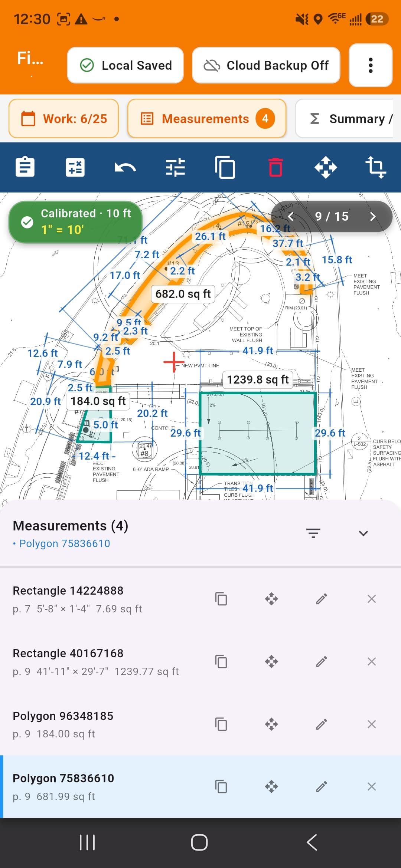Go to next plan page
The width and height of the screenshot is (401, 868).
[x=373, y=217]
